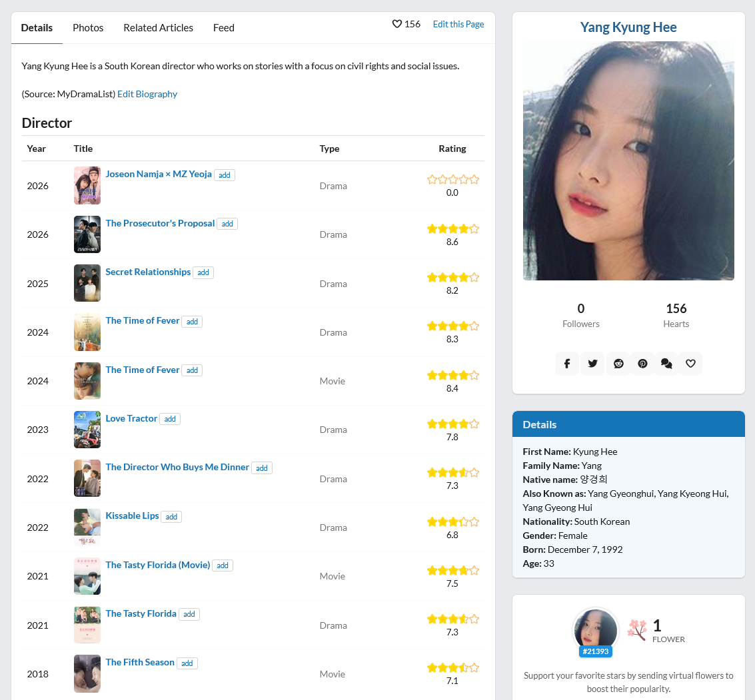Open The Time of Fever movie link
Viewport: 755px width, 700px height.
(142, 370)
